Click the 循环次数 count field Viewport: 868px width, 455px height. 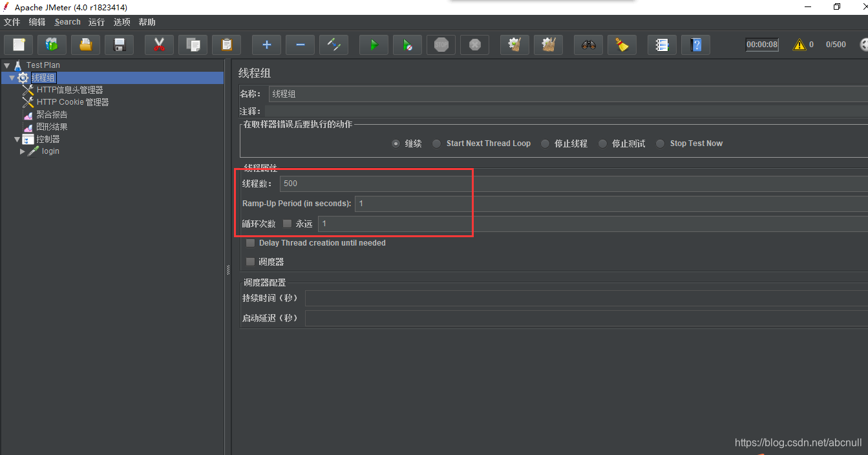pos(593,224)
